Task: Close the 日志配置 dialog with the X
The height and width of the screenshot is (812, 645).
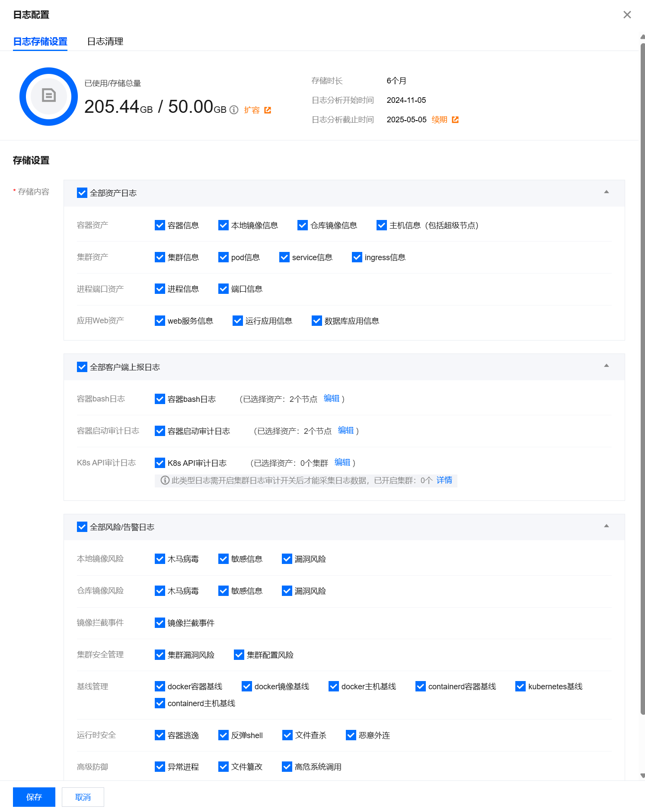Action: pos(627,15)
